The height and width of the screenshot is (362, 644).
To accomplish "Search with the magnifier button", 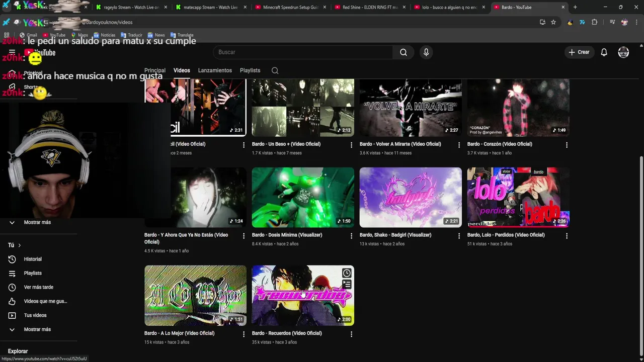I will 404,52.
